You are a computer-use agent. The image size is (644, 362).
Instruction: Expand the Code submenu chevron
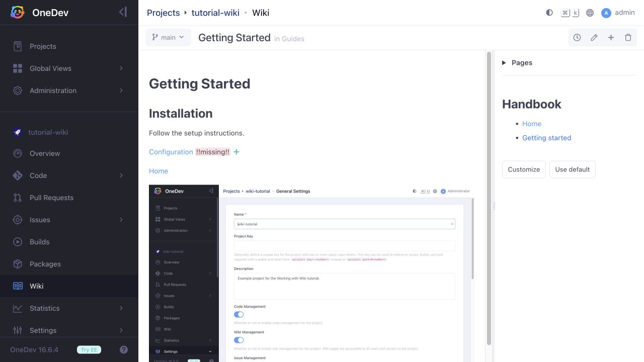(121, 175)
